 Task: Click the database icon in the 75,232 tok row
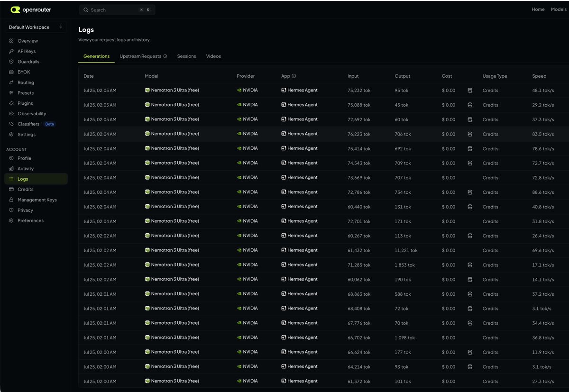tap(470, 91)
